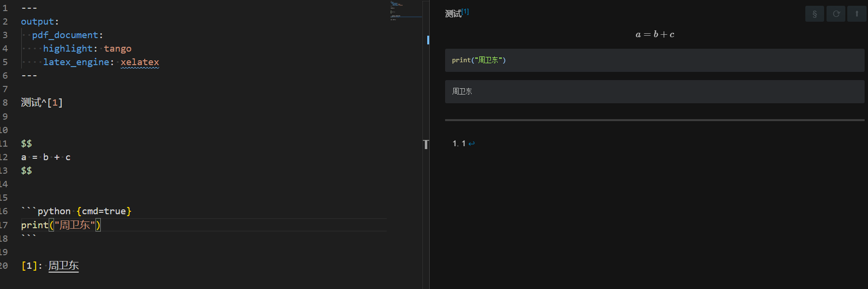Click '[1]:' reference label in the editor
The image size is (868, 289).
click(x=32, y=266)
